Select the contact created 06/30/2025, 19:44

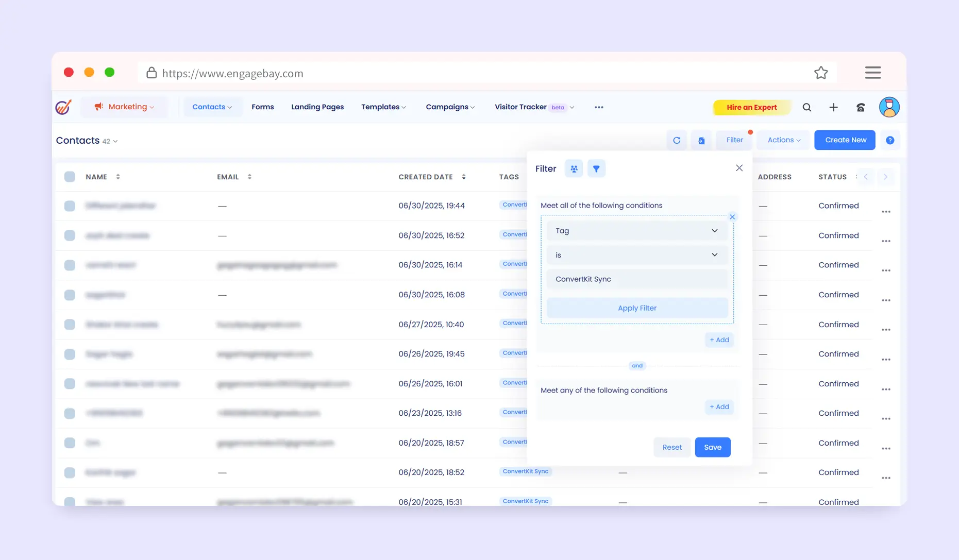click(x=70, y=206)
